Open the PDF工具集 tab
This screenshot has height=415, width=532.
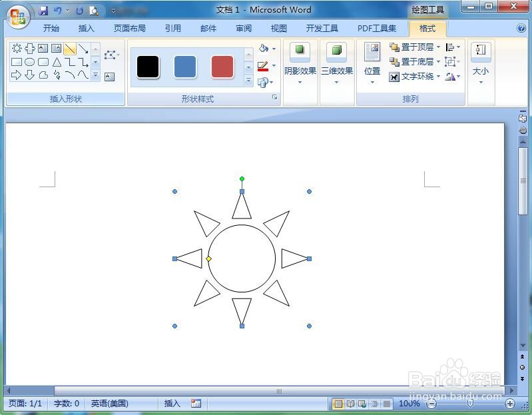[x=377, y=29]
